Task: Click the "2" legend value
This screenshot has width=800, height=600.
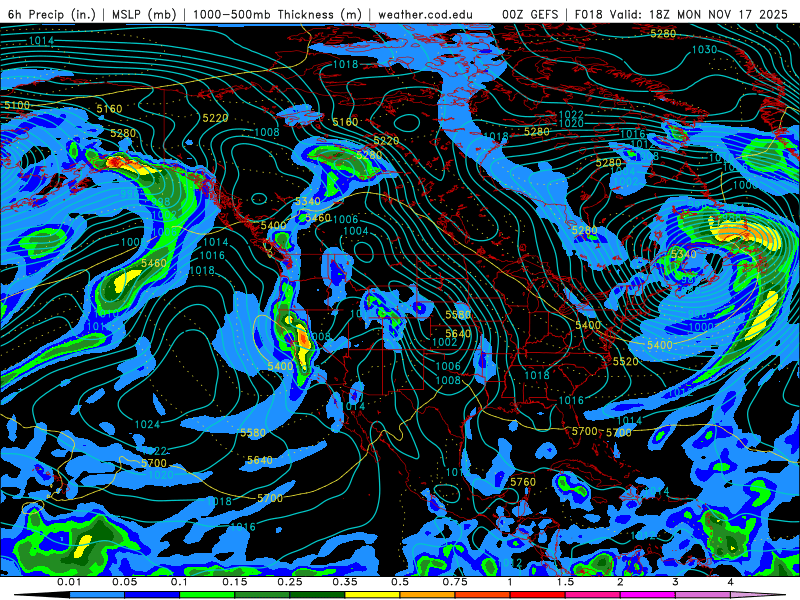Action: pyautogui.click(x=620, y=582)
